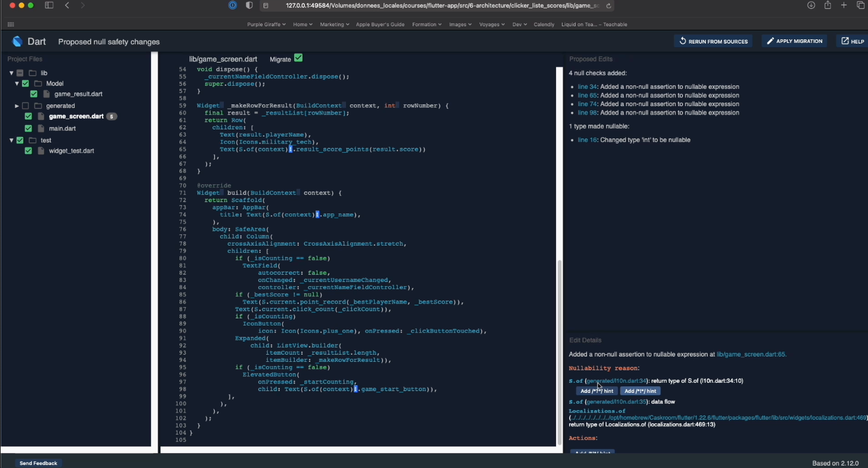Open the line 34 proposed edit link

coord(587,86)
